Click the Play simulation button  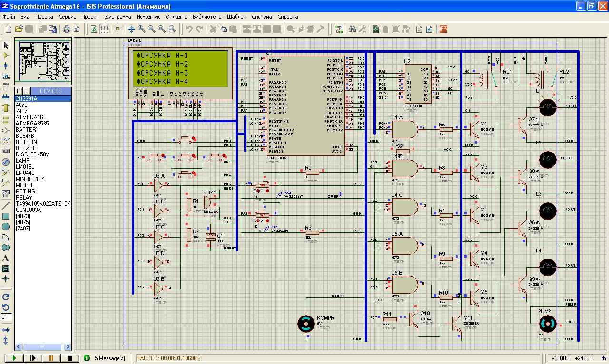[x=14, y=358]
